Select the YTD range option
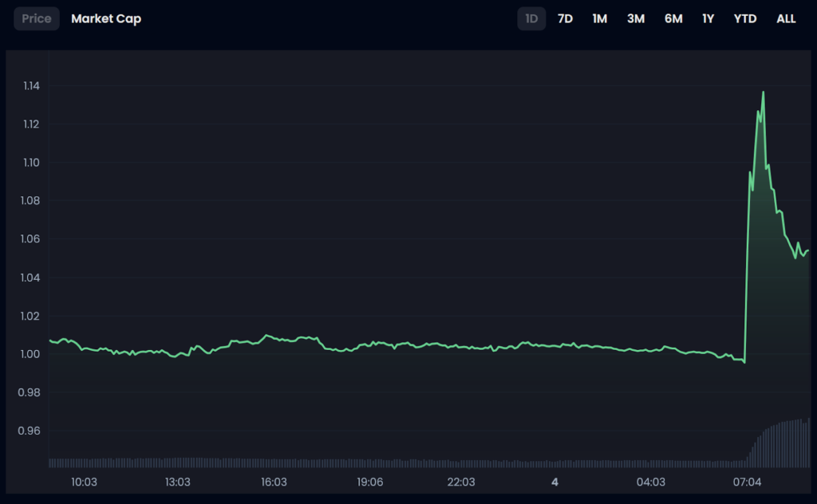817x504 pixels. pos(745,18)
